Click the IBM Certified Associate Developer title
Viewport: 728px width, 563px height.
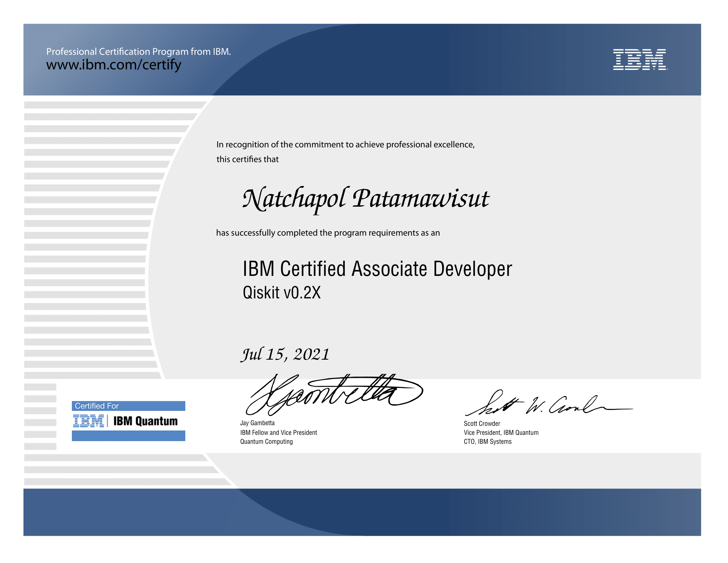click(x=377, y=269)
